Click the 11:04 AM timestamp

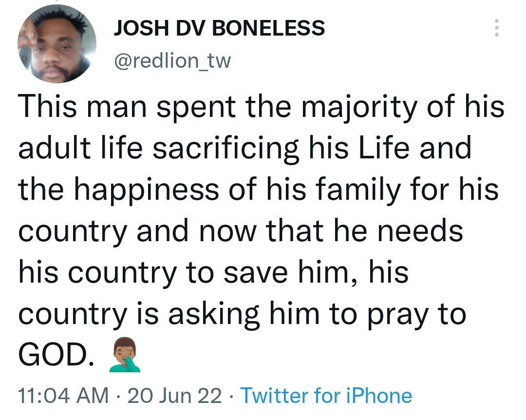(x=64, y=396)
